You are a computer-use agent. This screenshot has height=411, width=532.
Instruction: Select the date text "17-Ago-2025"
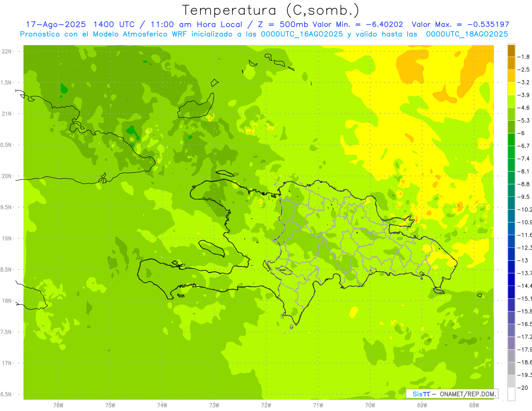coord(56,24)
